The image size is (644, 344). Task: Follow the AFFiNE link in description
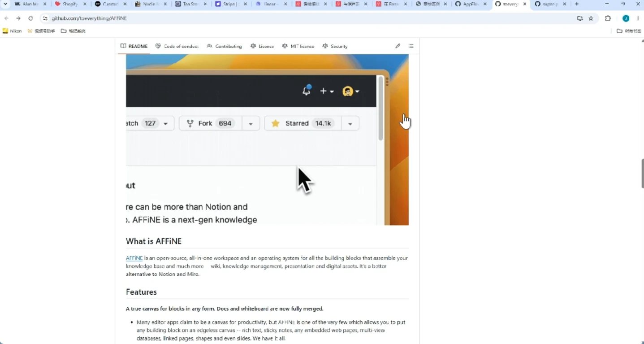[134, 258]
